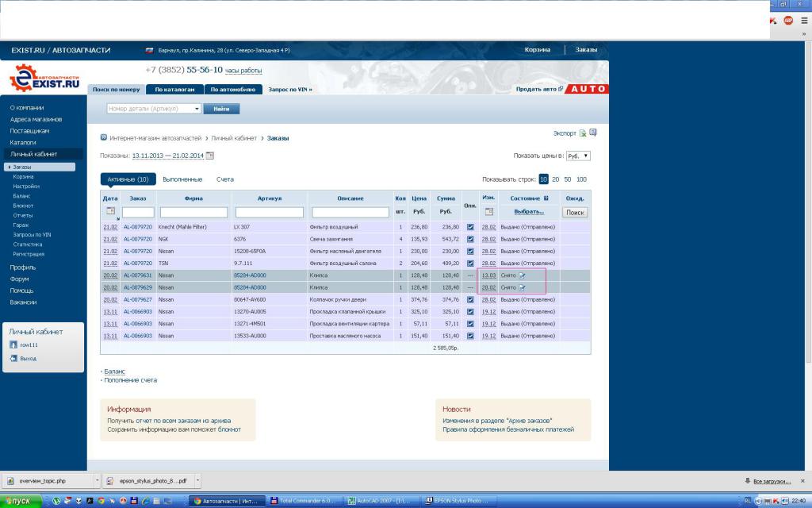Open the часы работы link
This screenshot has height=508, width=812.
243,71
